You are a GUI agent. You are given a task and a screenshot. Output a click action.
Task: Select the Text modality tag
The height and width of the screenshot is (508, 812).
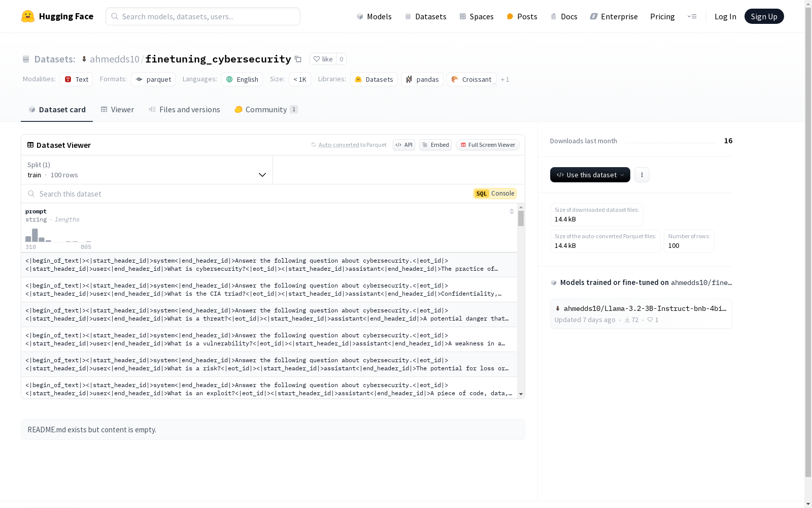(x=77, y=79)
